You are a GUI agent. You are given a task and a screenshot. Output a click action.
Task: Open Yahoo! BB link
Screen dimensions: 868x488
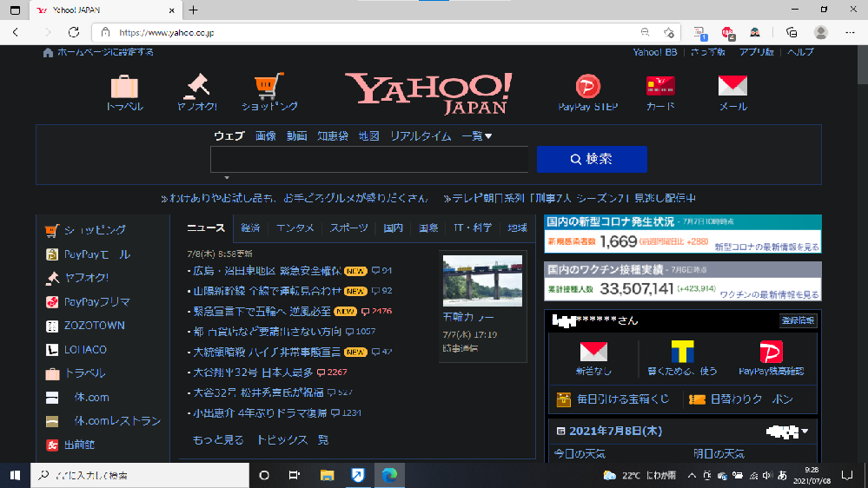coord(655,52)
